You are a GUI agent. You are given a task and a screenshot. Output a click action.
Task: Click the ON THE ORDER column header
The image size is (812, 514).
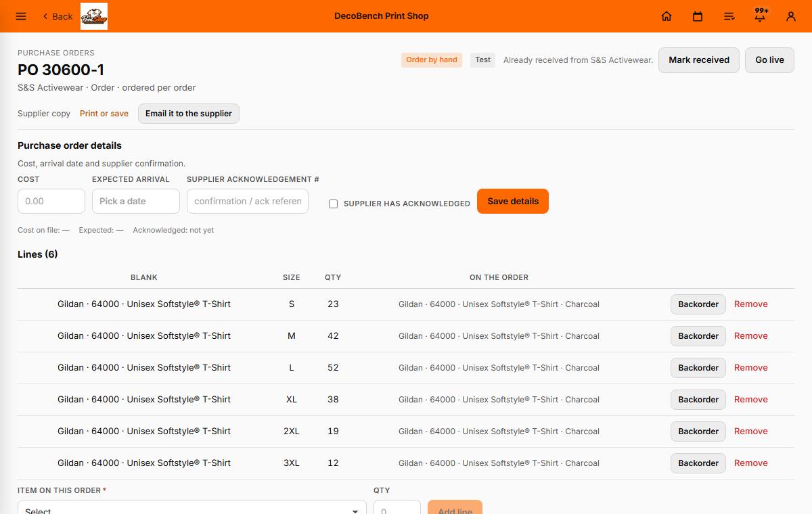coord(499,277)
